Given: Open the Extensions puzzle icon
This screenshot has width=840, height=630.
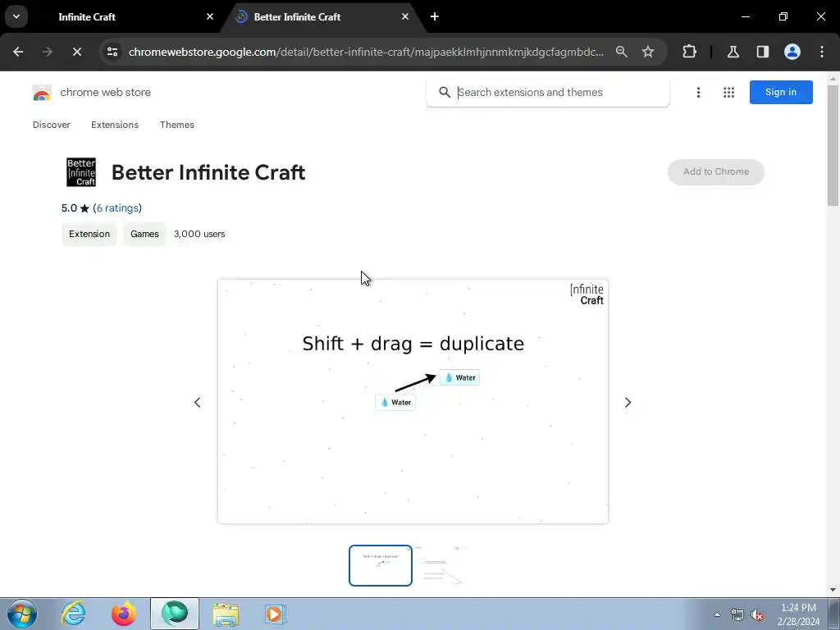Looking at the screenshot, I should pos(689,52).
